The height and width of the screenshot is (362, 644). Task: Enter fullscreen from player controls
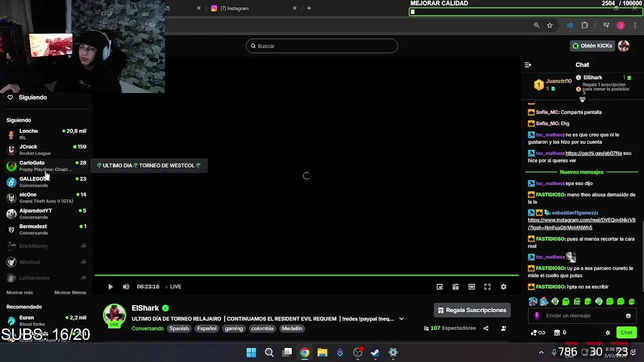pyautogui.click(x=488, y=287)
